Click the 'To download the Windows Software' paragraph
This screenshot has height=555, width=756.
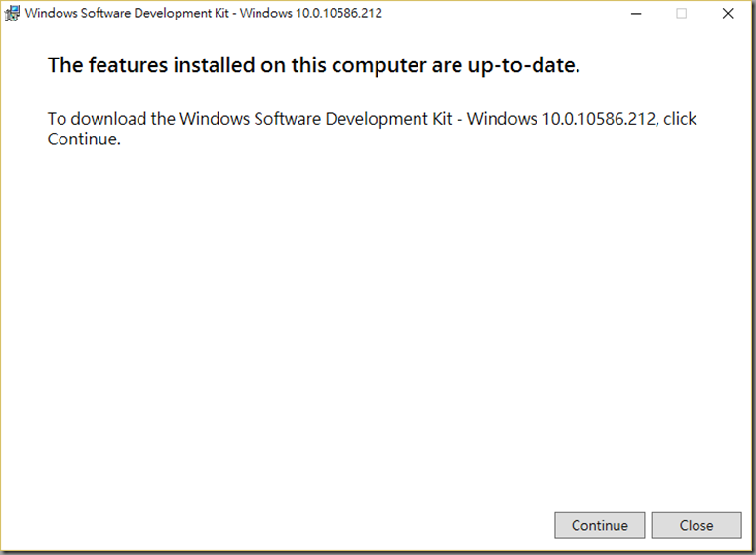372,129
